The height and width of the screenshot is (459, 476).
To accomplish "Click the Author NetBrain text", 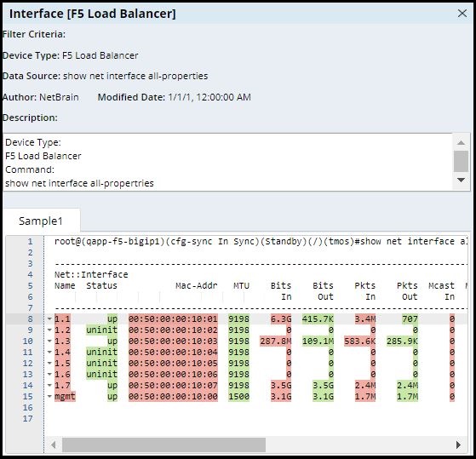I will coord(41,97).
